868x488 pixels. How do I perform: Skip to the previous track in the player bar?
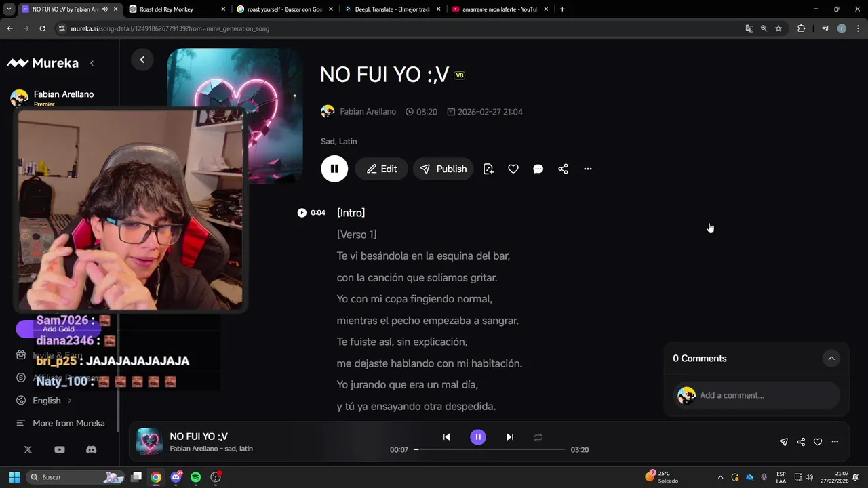[446, 437]
